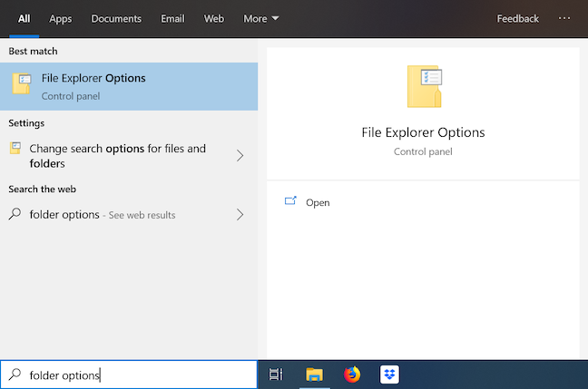Launch Firefox from the taskbar
Screen dimensions: 588x389
tap(352, 374)
